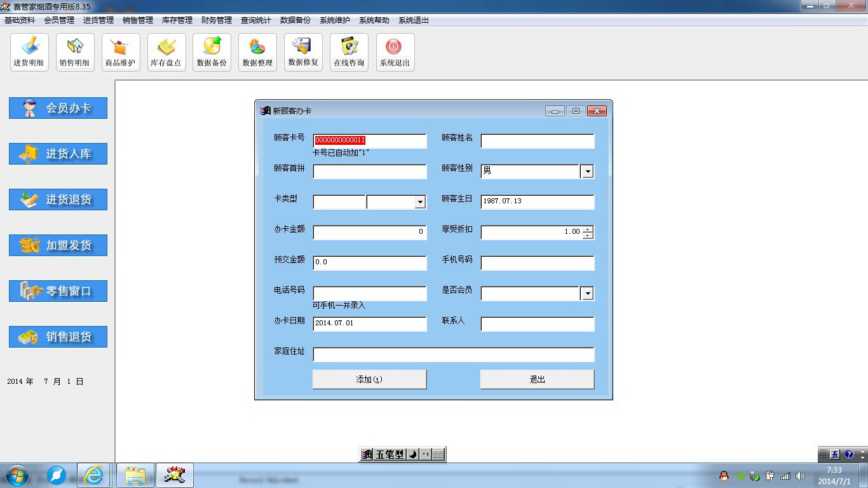Open the 数据备份 menu bar item
Image resolution: width=868 pixels, height=488 pixels.
295,20
